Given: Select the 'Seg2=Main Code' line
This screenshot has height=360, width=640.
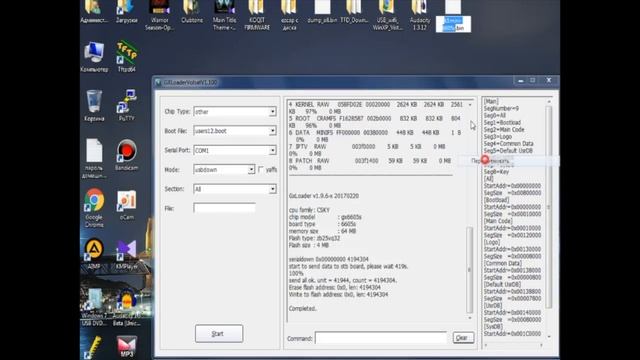Looking at the screenshot, I should click(504, 129).
